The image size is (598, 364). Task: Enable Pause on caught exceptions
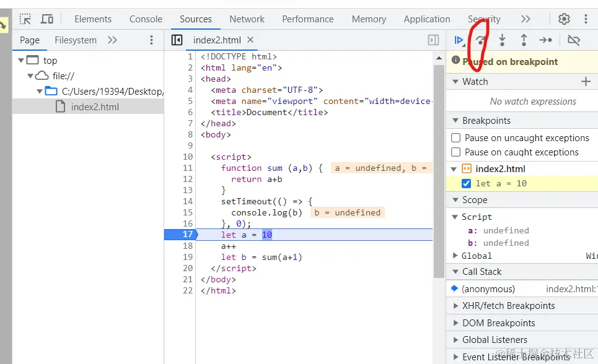(x=455, y=152)
